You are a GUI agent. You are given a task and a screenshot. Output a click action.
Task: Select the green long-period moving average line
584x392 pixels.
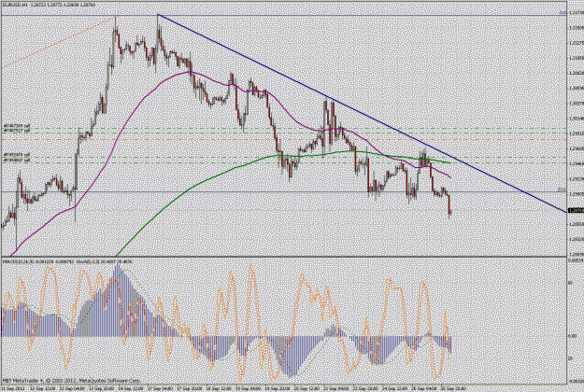click(238, 166)
